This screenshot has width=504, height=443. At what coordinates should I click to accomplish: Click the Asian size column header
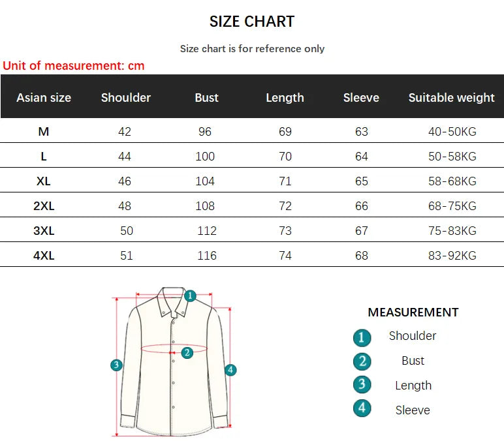[x=44, y=98]
